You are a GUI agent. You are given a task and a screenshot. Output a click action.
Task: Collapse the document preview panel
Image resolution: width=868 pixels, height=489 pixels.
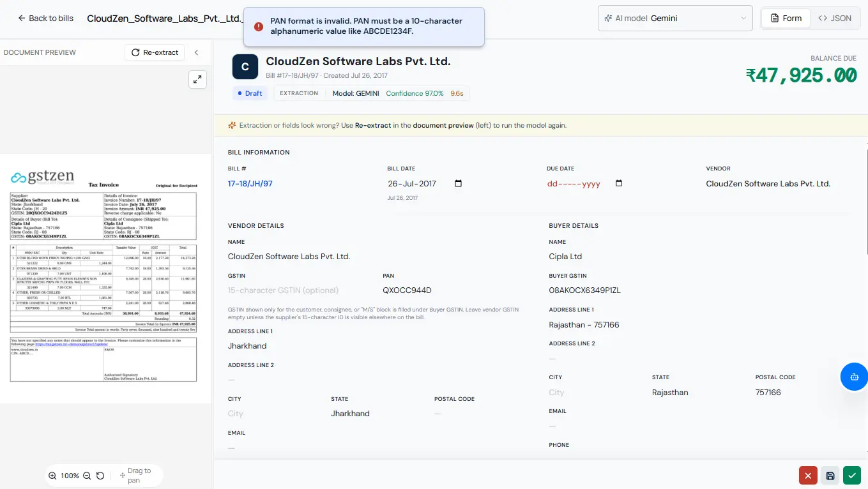(197, 52)
